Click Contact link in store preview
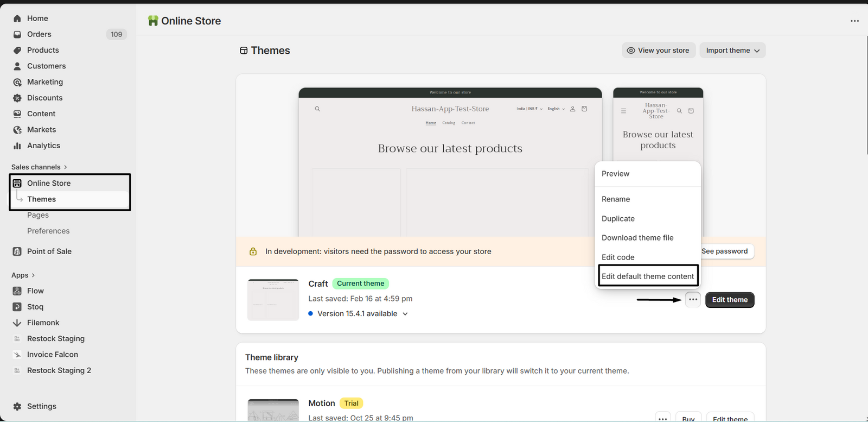Screen dimensions: 868x422 468,123
